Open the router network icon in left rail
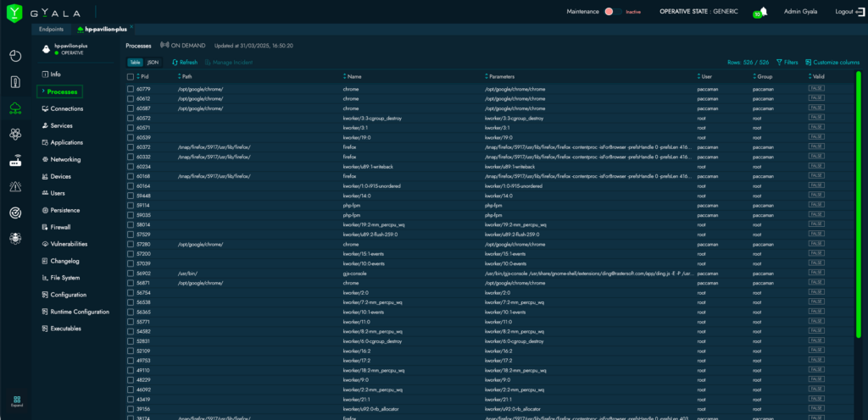This screenshot has width=868, height=420. [x=15, y=161]
